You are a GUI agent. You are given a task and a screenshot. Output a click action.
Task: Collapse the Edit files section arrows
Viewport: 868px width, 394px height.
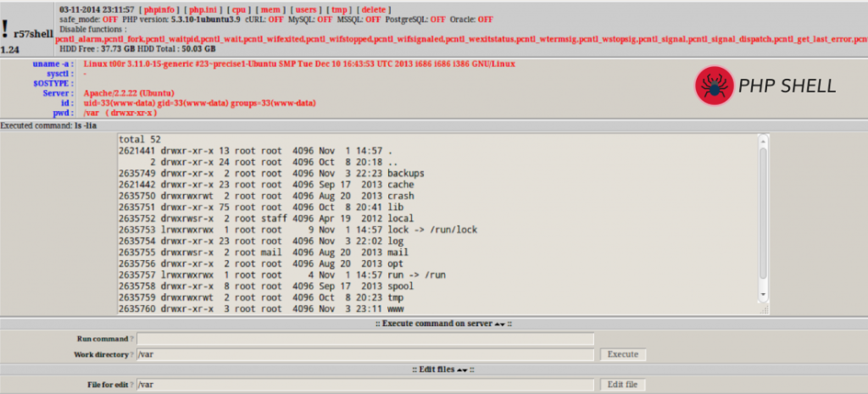click(461, 370)
